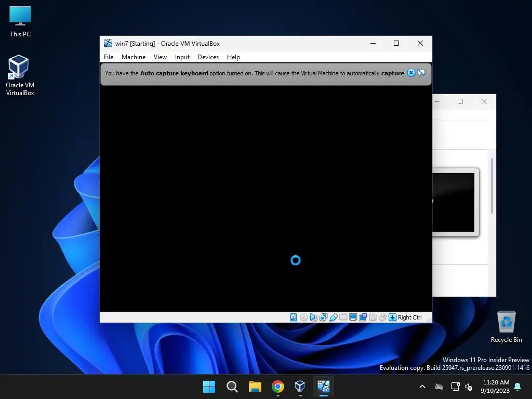Dismiss the Auto capture keyboard notification
Screen dimensions: 532x399
pyautogui.click(x=411, y=73)
